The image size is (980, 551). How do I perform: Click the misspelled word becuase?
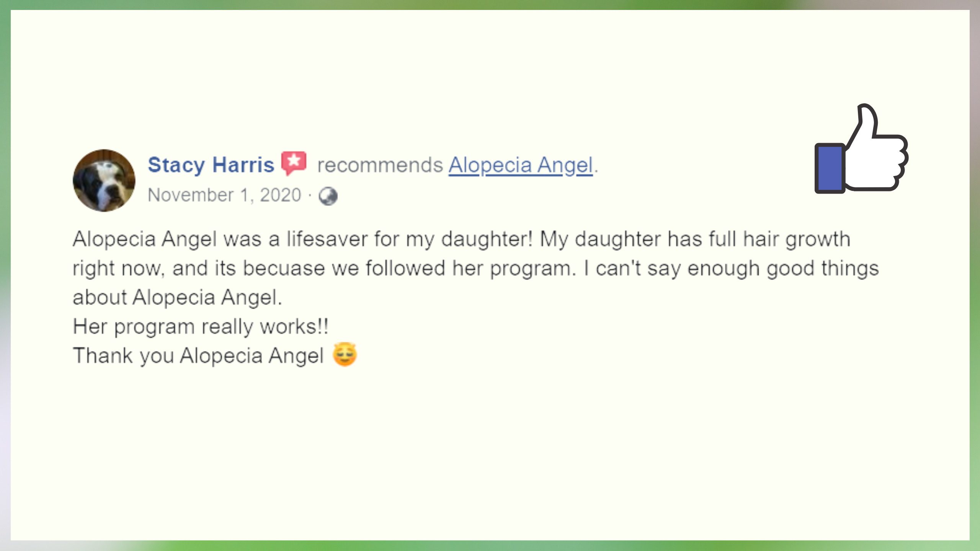pyautogui.click(x=284, y=268)
